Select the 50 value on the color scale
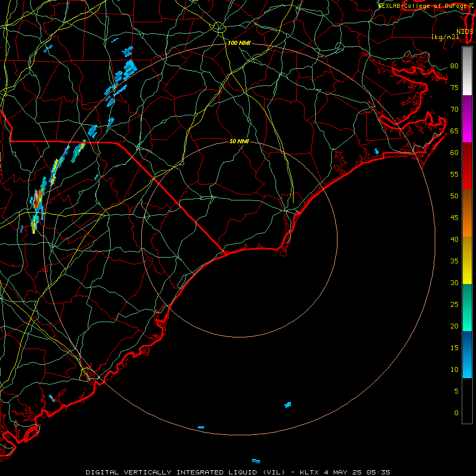The height and width of the screenshot is (476, 476). click(454, 196)
